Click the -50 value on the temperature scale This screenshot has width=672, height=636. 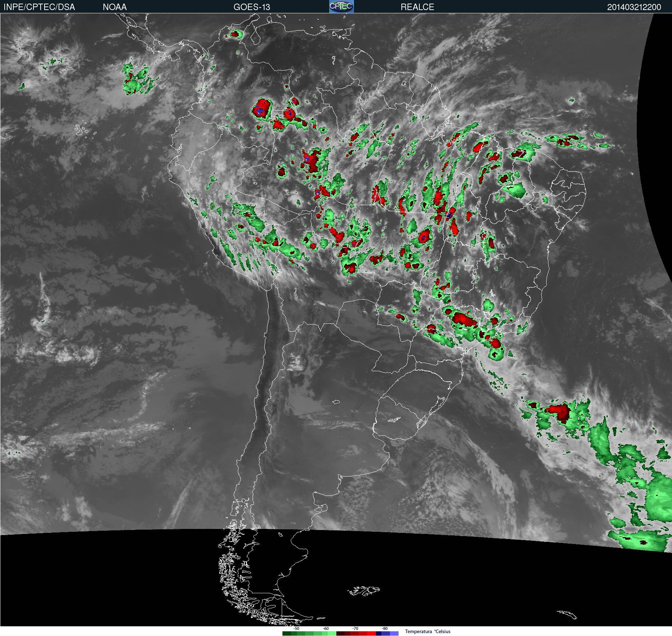(x=296, y=628)
